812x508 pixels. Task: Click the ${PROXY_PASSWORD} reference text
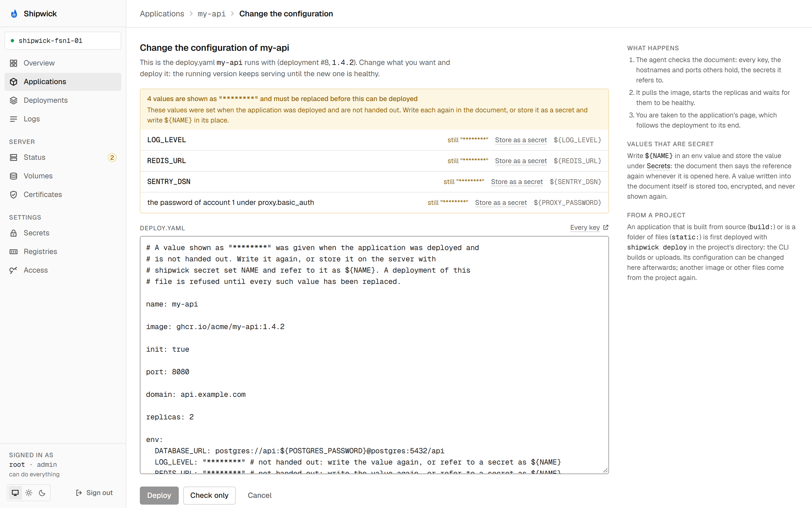click(568, 203)
